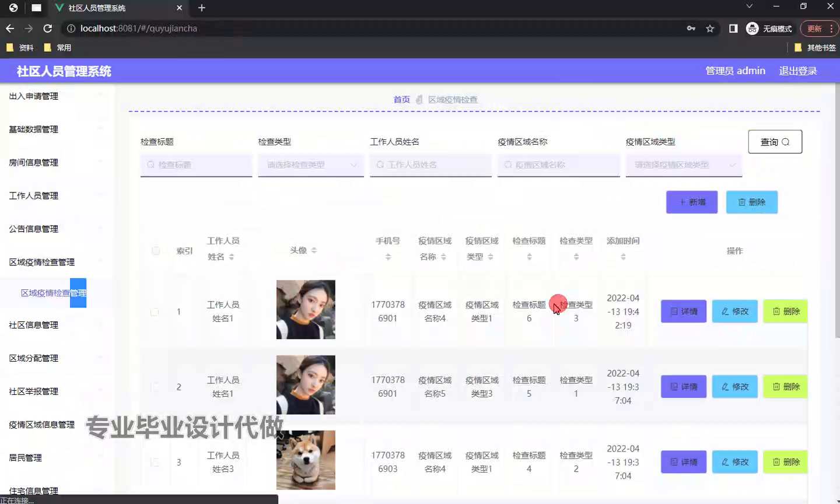The height and width of the screenshot is (504, 840).
Task: Open dog avatar photo in row 3
Action: point(306,460)
